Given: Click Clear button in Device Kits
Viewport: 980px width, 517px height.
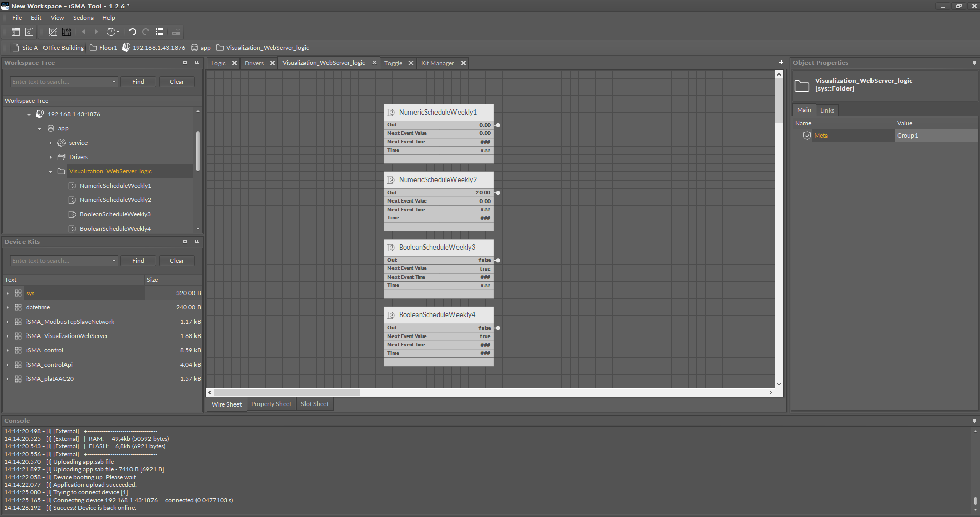Looking at the screenshot, I should coord(177,261).
